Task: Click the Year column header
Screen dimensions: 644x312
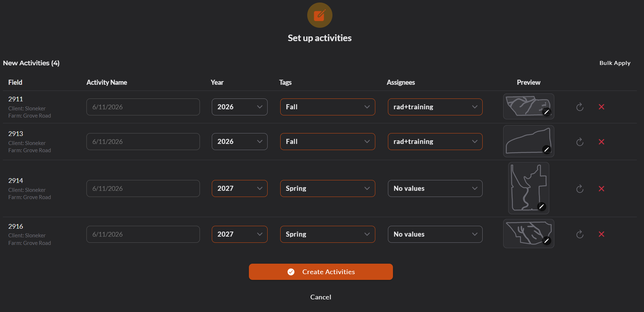Action: click(217, 82)
